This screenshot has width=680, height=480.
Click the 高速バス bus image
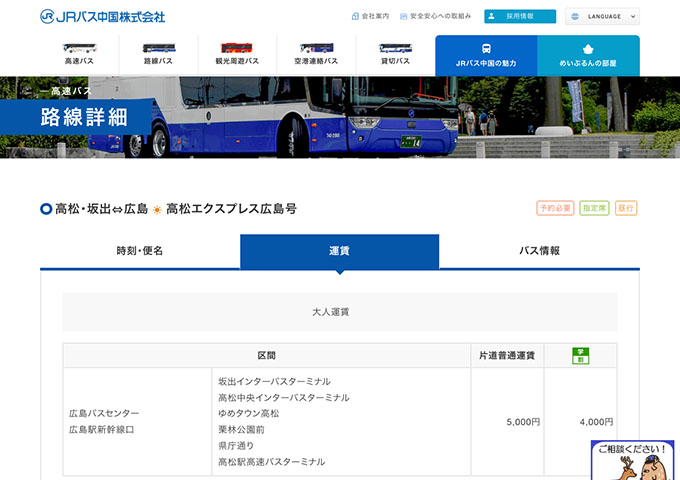(x=79, y=48)
